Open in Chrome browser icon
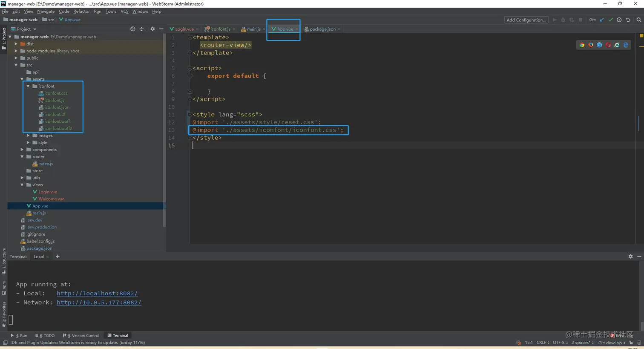 pos(582,45)
